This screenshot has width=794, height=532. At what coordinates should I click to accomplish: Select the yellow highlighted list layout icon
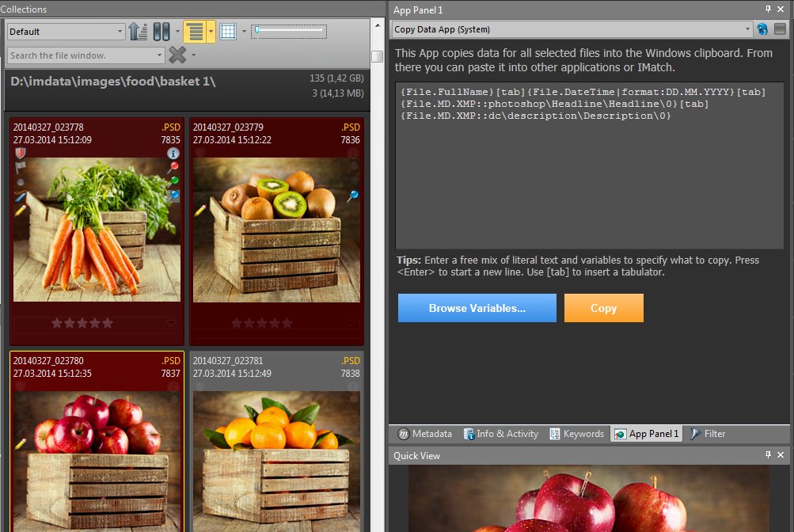coord(195,32)
